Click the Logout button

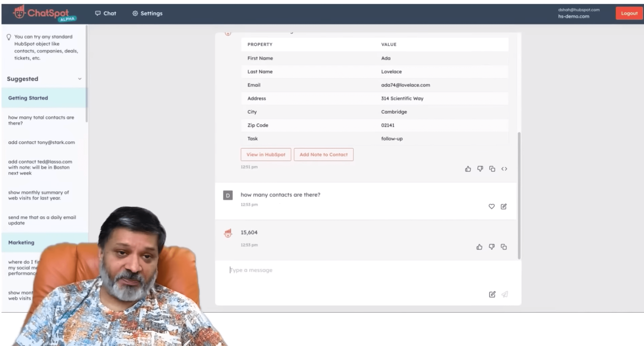click(629, 13)
